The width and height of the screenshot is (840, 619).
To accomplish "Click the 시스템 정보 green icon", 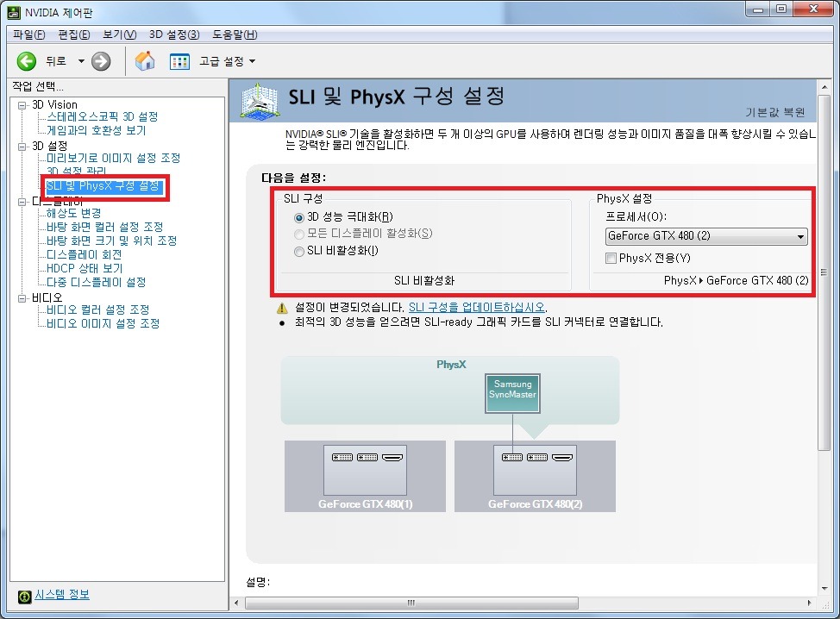I will pos(25,596).
